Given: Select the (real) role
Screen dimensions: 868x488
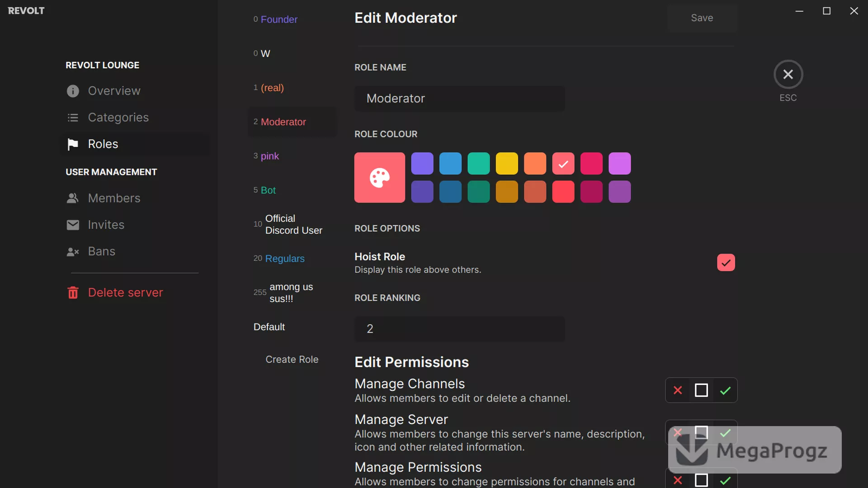Looking at the screenshot, I should tap(292, 88).
